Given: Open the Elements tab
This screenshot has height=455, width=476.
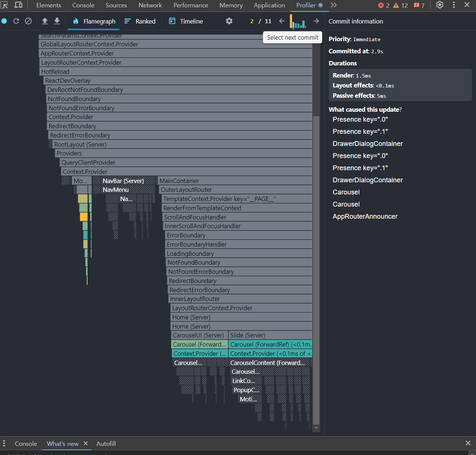Looking at the screenshot, I should click(49, 5).
